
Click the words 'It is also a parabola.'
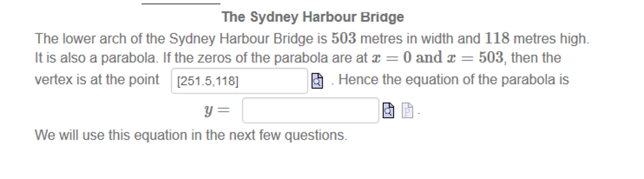(x=97, y=58)
